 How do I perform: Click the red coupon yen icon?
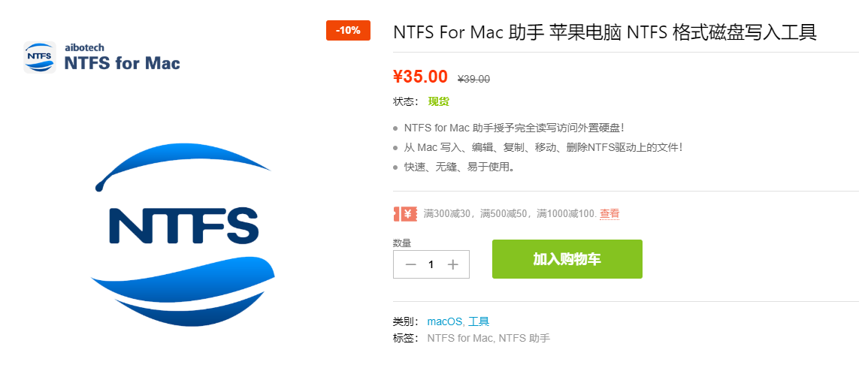click(x=405, y=213)
